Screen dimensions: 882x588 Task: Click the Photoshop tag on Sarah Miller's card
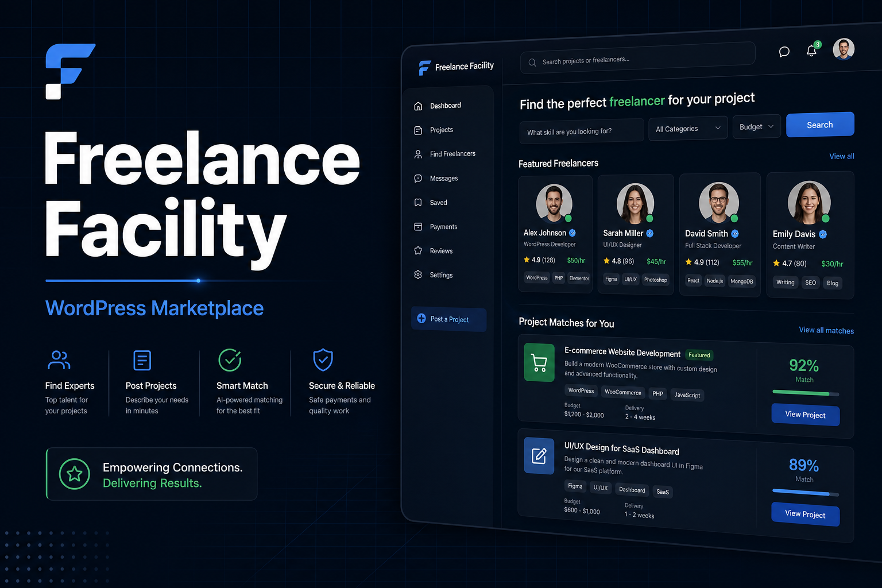[x=655, y=280]
